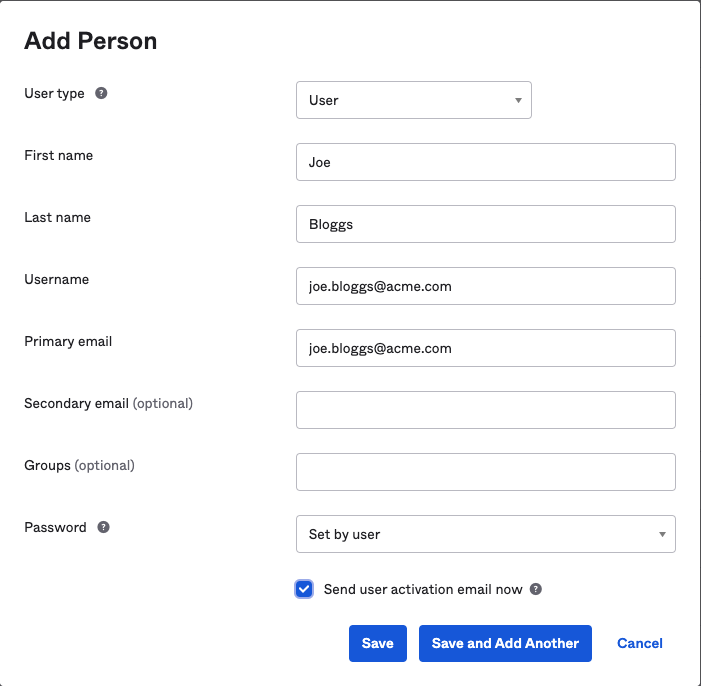The height and width of the screenshot is (686, 701).
Task: Click the Add Person heading
Action: 91,41
